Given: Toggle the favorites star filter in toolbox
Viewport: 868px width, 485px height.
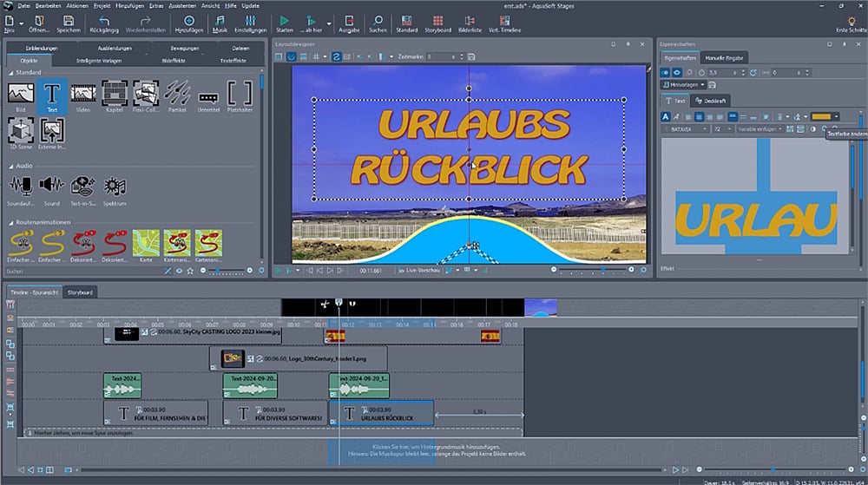Looking at the screenshot, I should click(190, 271).
